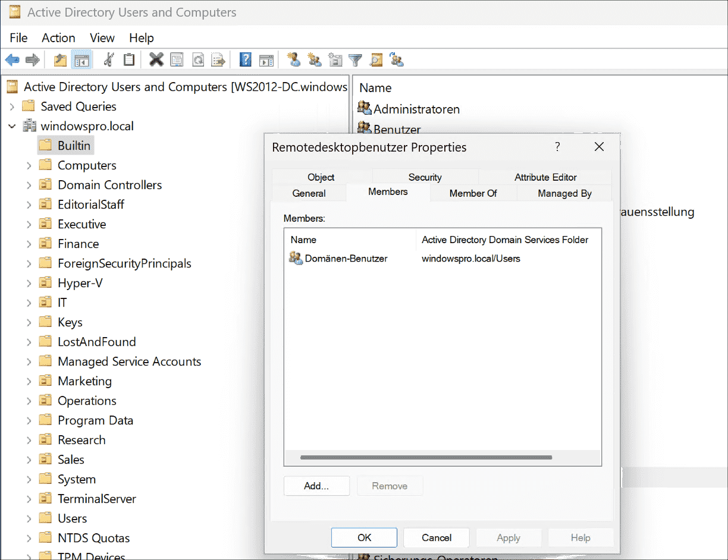
Task: Click the Saved Queries folder icon
Action: [29, 106]
